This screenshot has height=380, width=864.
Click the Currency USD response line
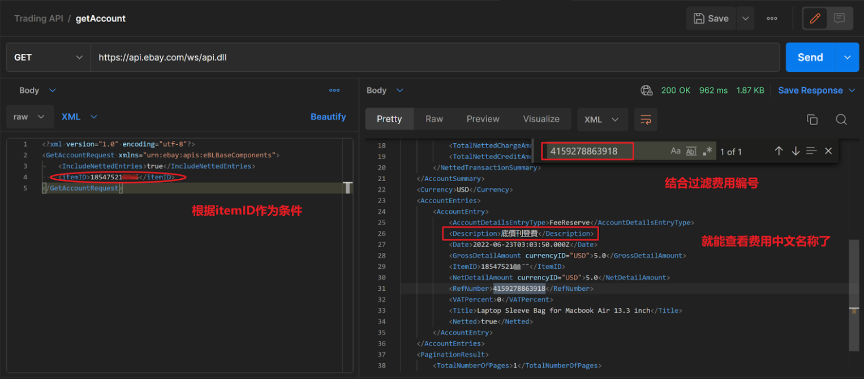click(465, 189)
